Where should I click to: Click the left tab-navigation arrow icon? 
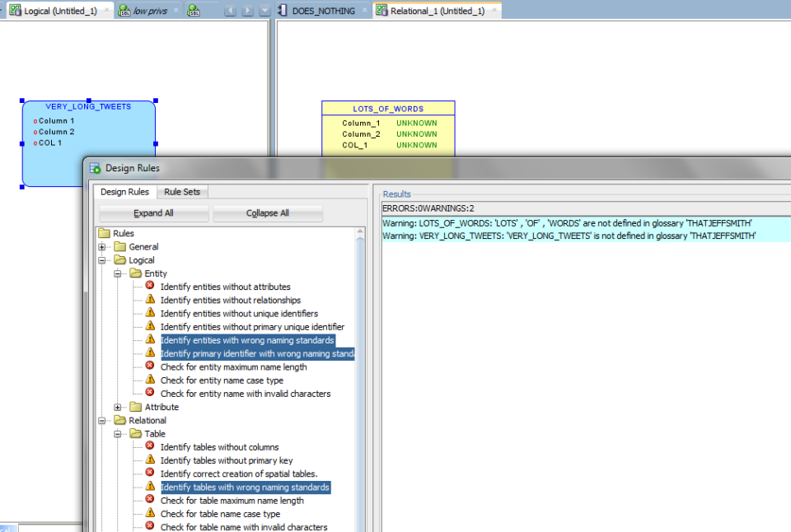230,11
